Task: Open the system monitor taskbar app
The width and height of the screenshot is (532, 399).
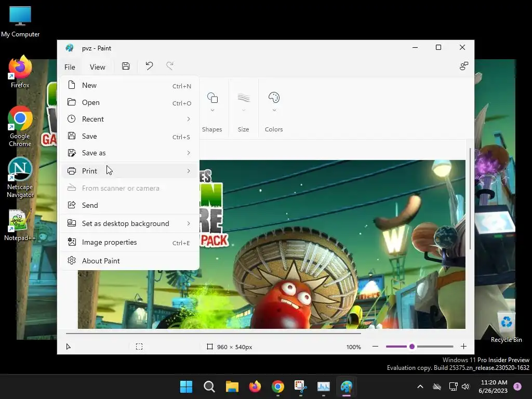Action: [x=323, y=387]
